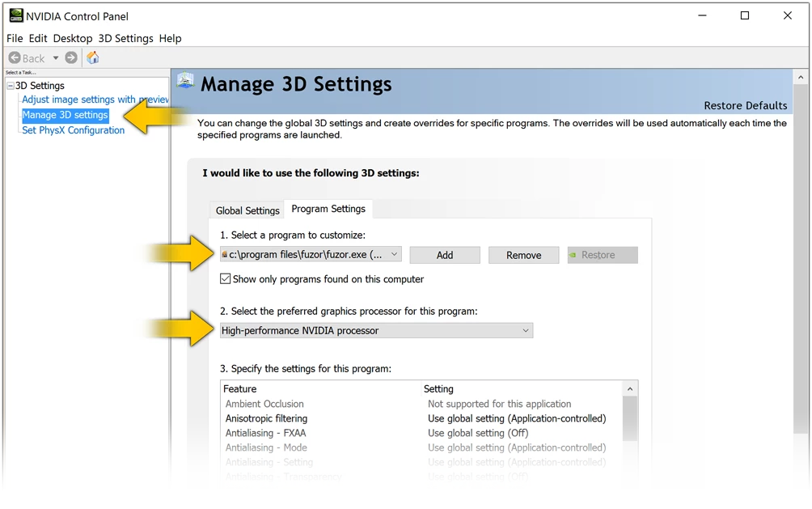812x509 pixels.
Task: Maximize the NVIDIA Control Panel window
Action: tap(745, 15)
